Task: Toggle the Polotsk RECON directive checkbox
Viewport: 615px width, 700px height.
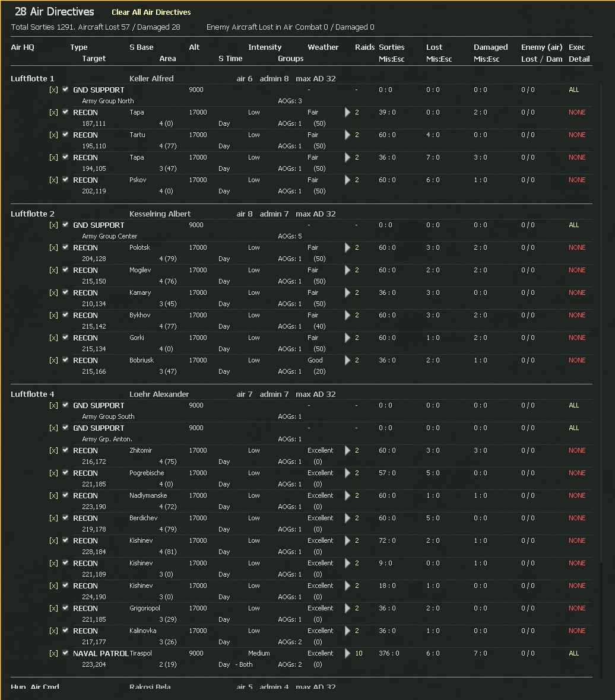Action: 65,247
